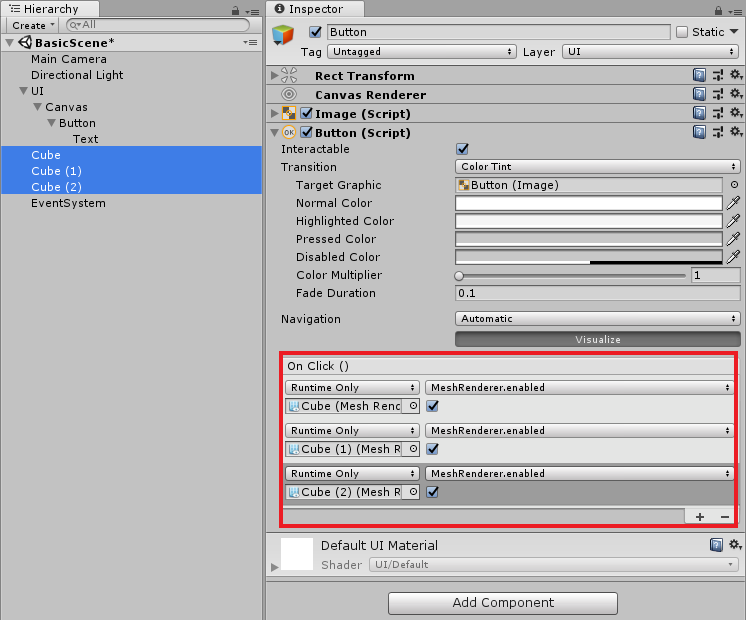Pick Disabled Color with eyedropper

[x=733, y=257]
